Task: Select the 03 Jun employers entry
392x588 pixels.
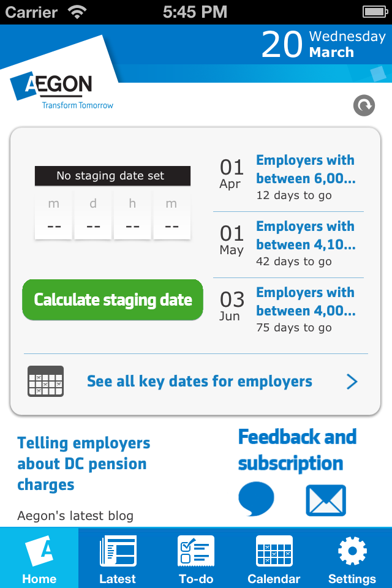Action: [x=288, y=310]
